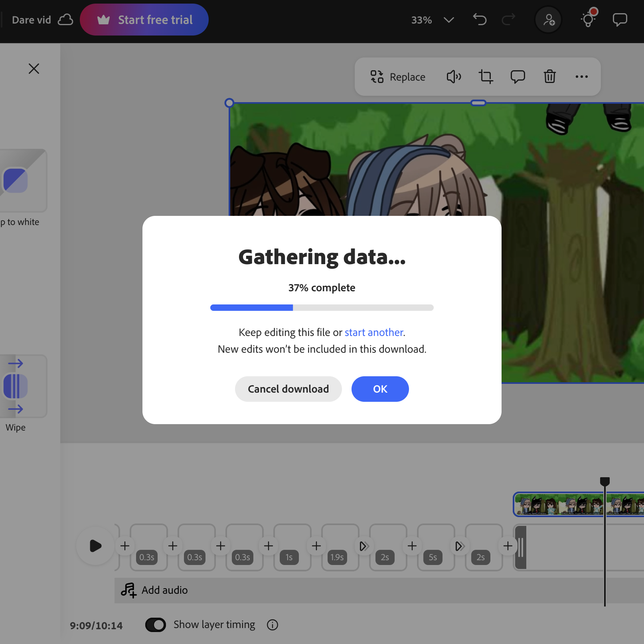Click the undo arrow icon
Viewport: 644px width, 644px height.
[x=480, y=20]
